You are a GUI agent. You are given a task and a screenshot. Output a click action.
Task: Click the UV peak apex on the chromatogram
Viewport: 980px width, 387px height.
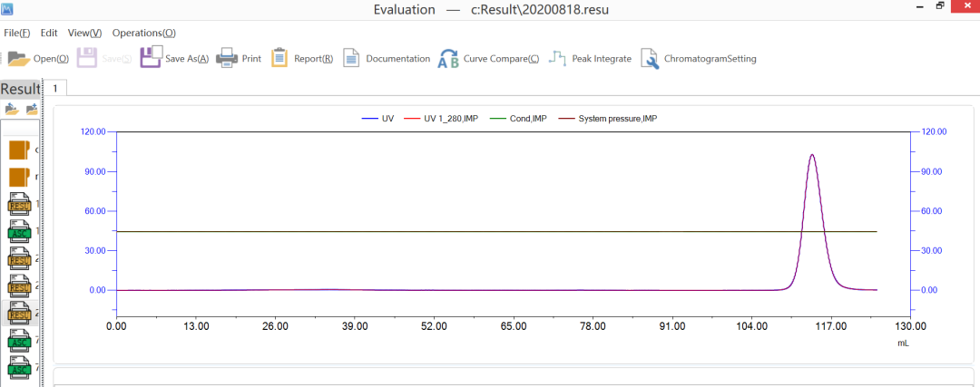click(x=811, y=155)
